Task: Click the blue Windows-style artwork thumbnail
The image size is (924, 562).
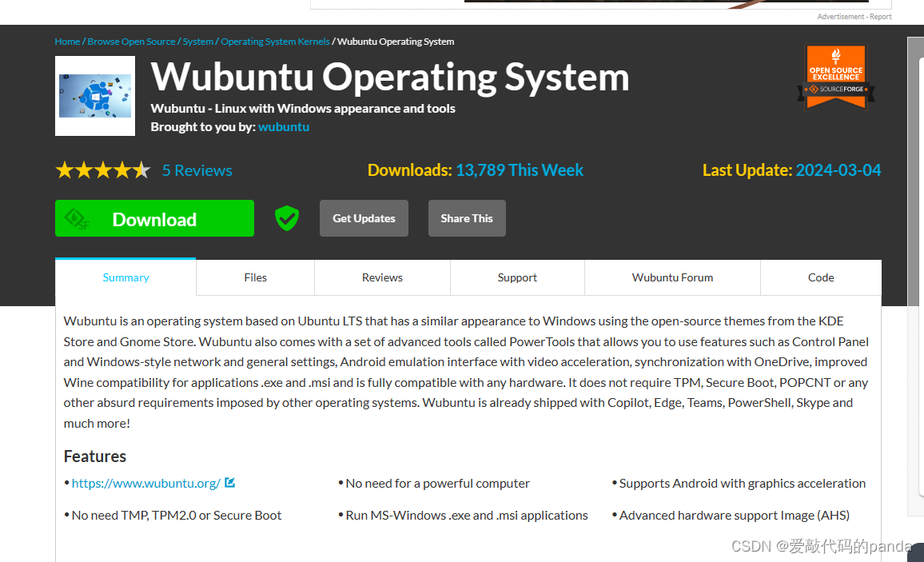Action: coord(94,96)
